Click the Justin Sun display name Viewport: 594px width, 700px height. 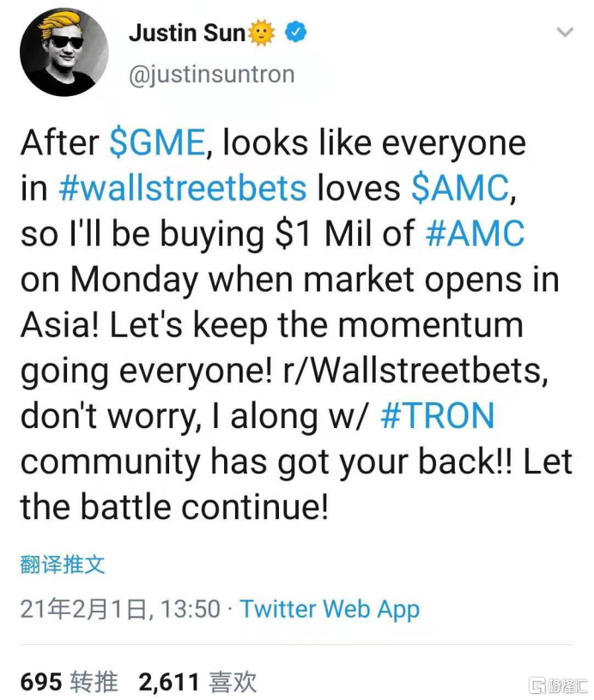[x=186, y=33]
